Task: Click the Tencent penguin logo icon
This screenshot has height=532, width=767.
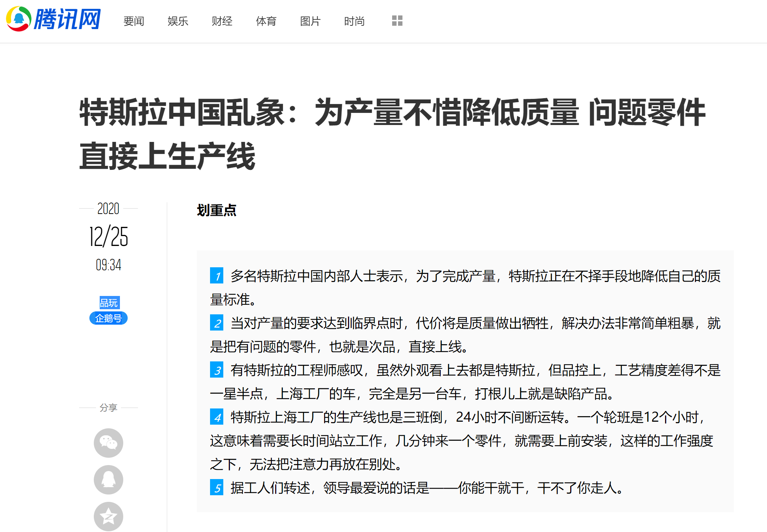Action: (x=18, y=18)
